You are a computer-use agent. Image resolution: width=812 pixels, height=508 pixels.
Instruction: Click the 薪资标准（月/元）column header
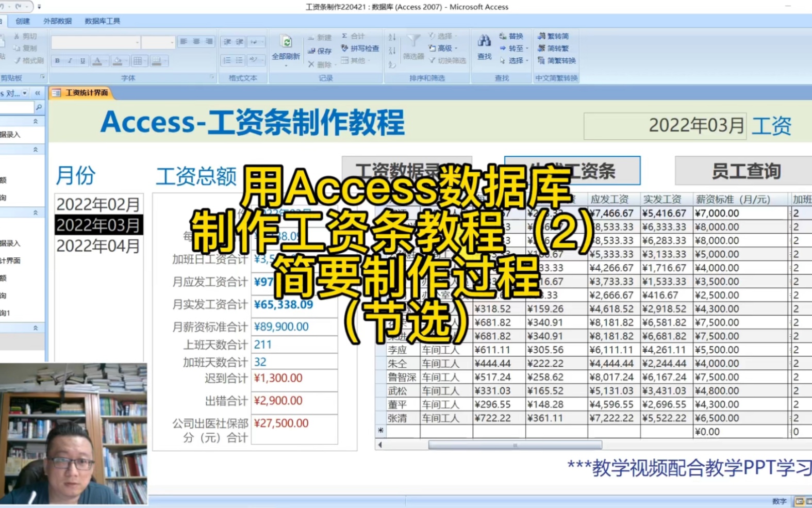[x=740, y=199]
